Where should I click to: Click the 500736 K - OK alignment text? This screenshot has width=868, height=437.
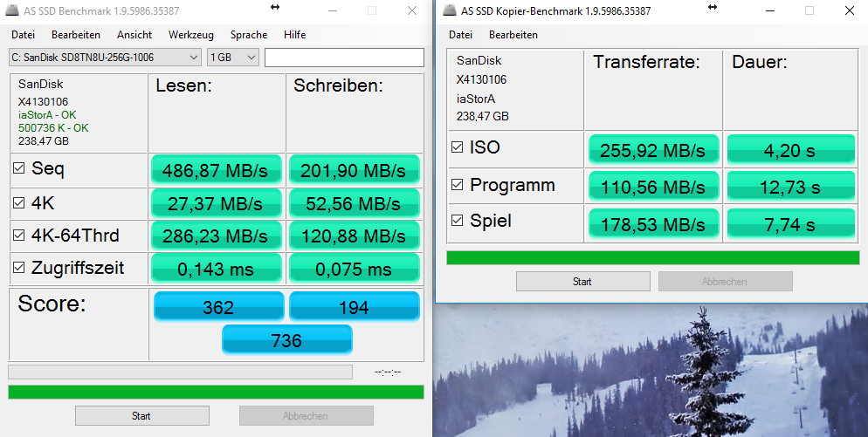[53, 127]
